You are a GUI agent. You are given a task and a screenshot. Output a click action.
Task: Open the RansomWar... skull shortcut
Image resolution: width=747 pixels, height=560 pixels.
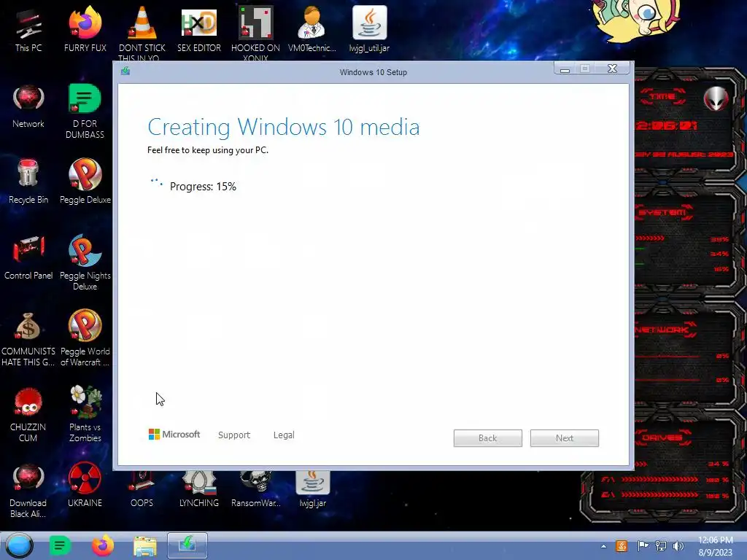[x=256, y=489]
